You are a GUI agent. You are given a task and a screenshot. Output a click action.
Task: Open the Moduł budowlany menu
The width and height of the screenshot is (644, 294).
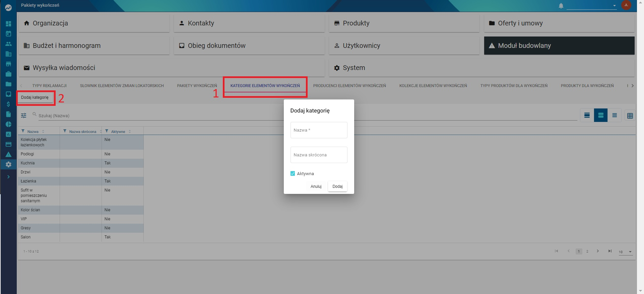click(x=559, y=46)
